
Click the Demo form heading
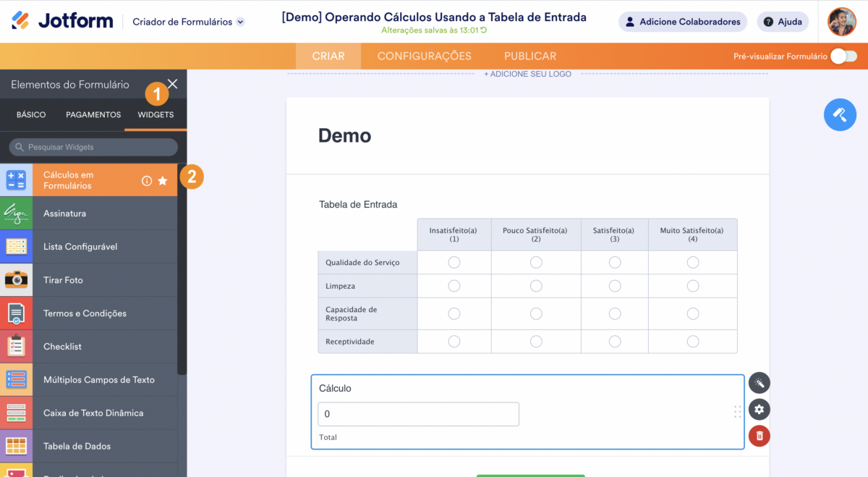click(x=344, y=135)
